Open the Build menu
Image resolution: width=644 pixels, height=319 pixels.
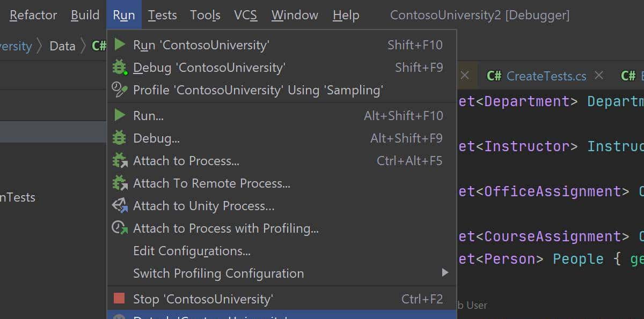point(85,15)
